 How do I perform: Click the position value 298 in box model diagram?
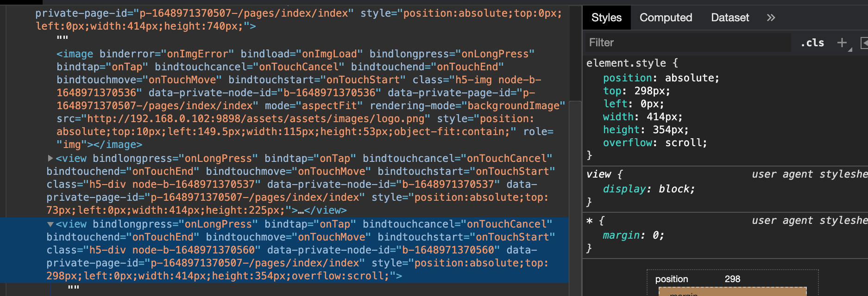tap(733, 279)
